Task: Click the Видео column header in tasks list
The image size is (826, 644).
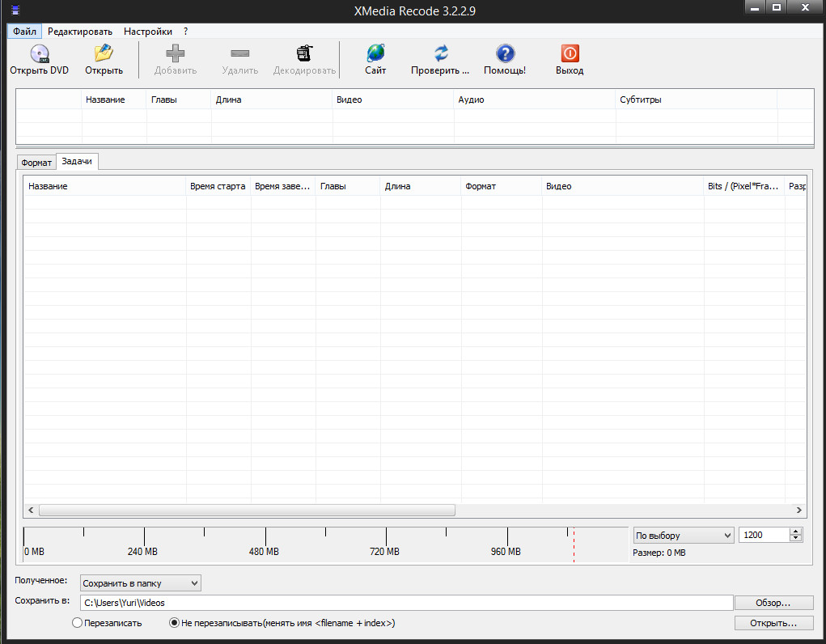Action: [623, 186]
